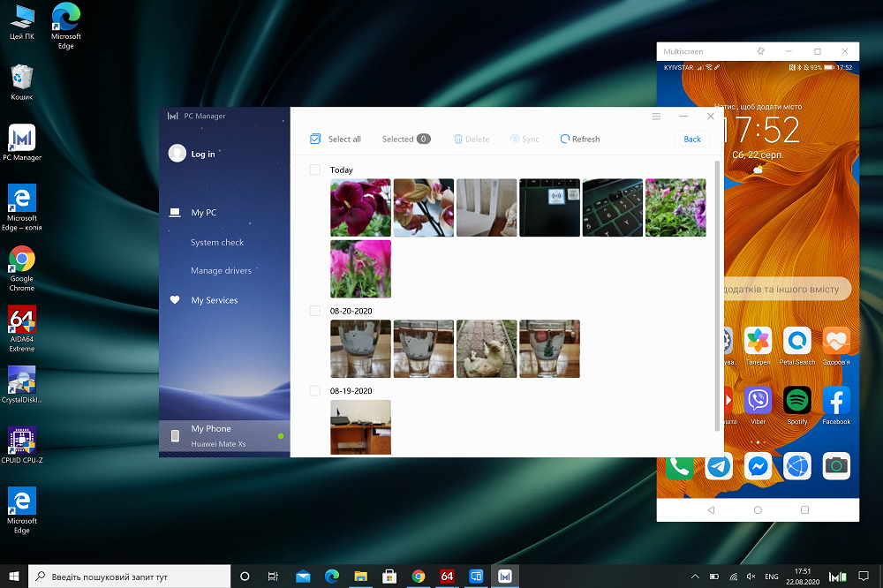Show hidden system tray icons
The width and height of the screenshot is (883, 588).
click(695, 577)
